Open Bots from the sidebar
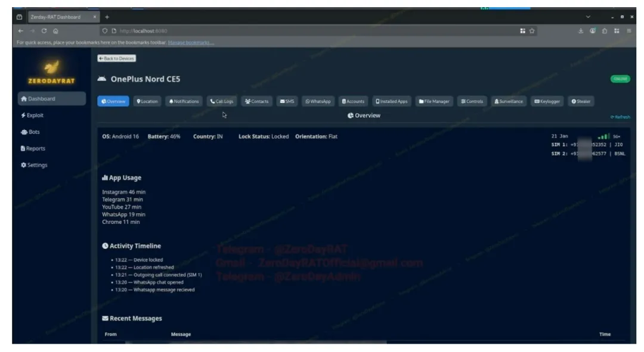This screenshot has width=644, height=352. pyautogui.click(x=30, y=132)
